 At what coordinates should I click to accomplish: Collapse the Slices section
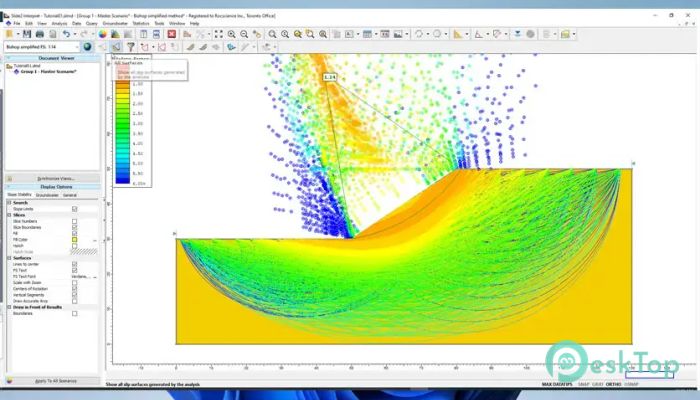point(9,215)
